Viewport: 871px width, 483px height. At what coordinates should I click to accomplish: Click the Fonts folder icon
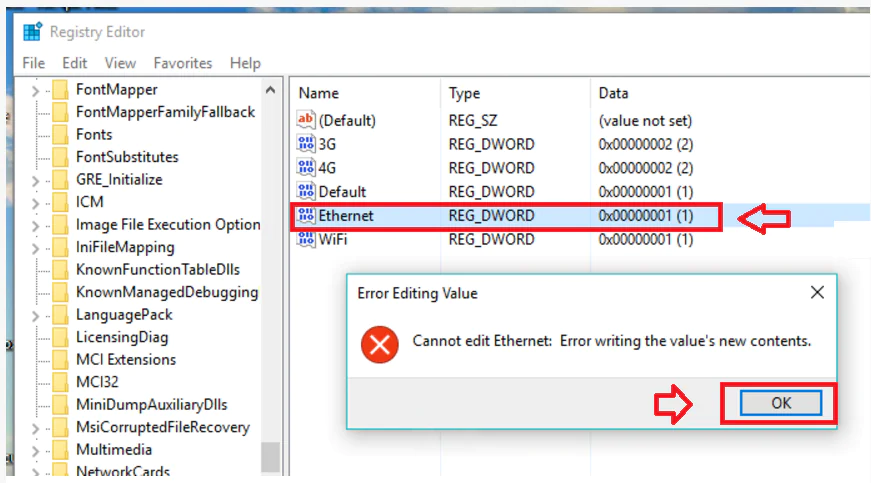point(60,135)
